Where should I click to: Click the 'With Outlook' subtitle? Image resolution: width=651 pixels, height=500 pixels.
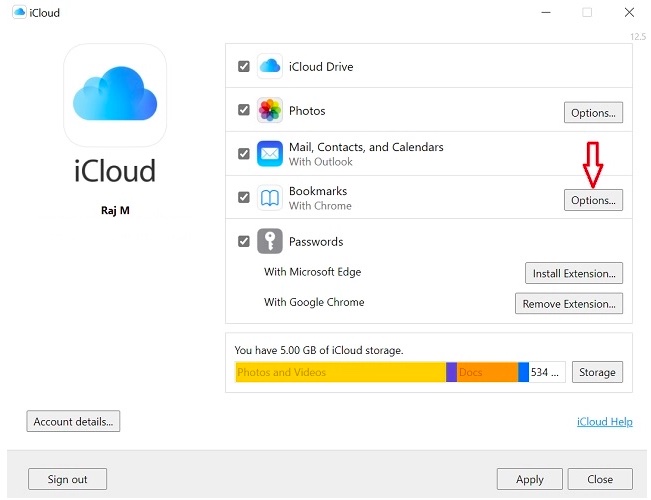point(321,162)
